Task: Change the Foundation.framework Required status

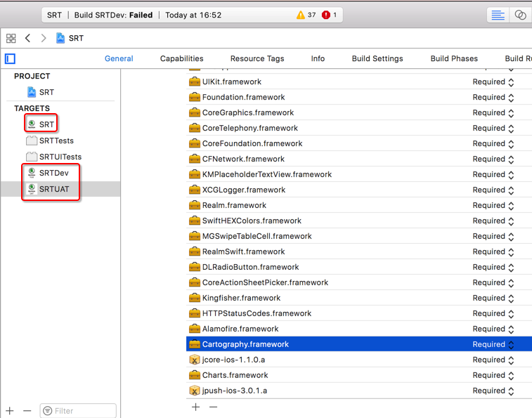Action: (x=493, y=98)
